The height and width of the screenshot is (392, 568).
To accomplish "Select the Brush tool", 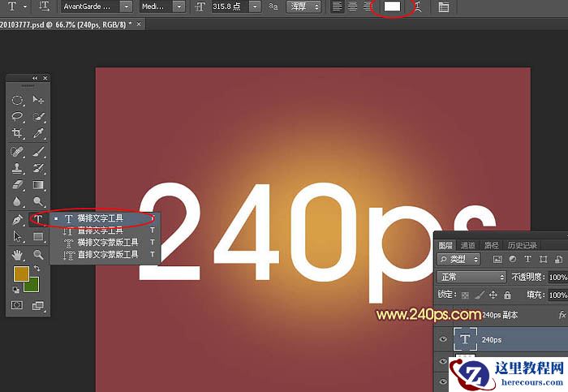I will tap(38, 152).
